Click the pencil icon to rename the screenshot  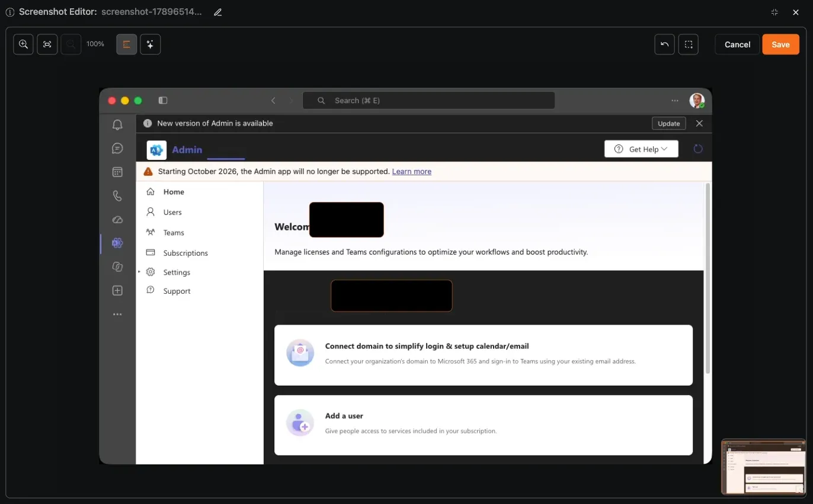coord(218,12)
